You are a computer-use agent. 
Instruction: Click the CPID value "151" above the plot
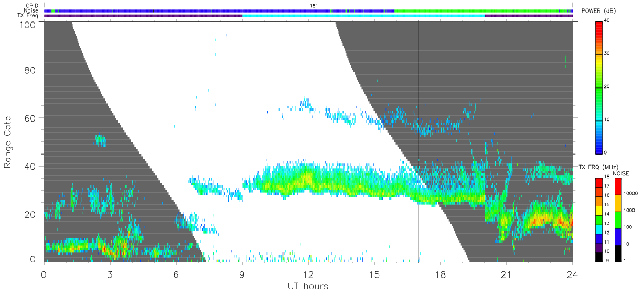tap(314, 6)
